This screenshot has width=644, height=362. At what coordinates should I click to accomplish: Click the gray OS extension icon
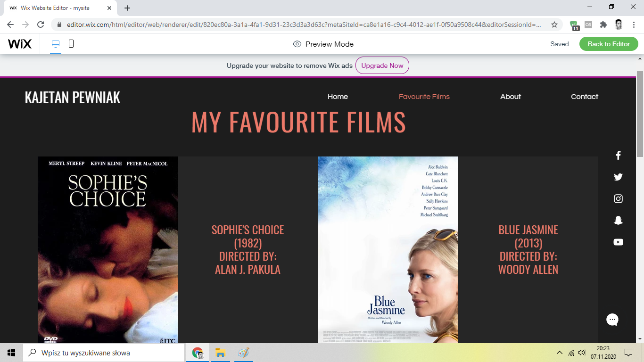point(588,25)
